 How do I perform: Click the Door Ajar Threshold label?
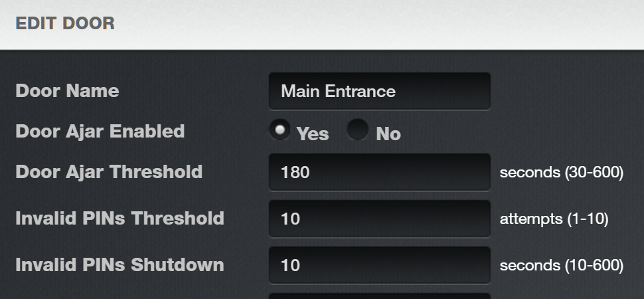(109, 172)
